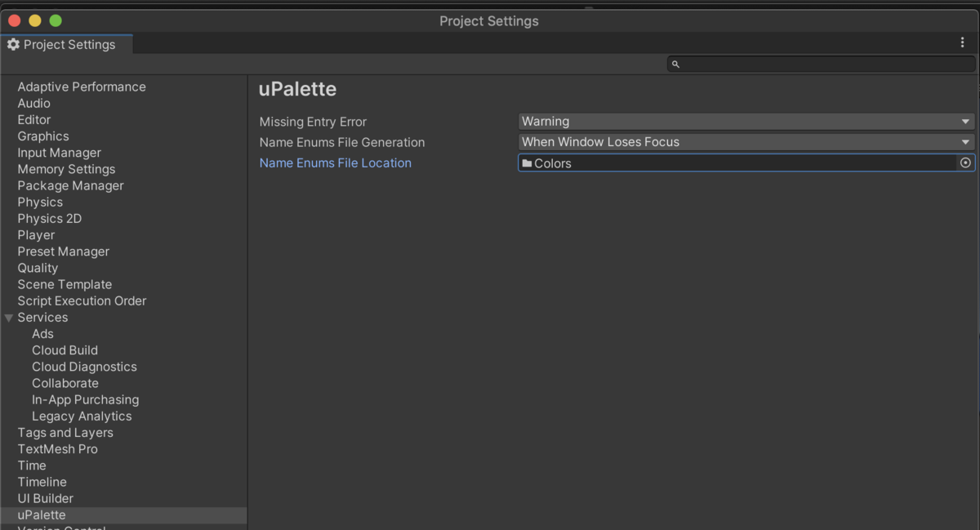This screenshot has width=980, height=530.
Task: Select In-App Purchasing under Services
Action: [x=85, y=400]
